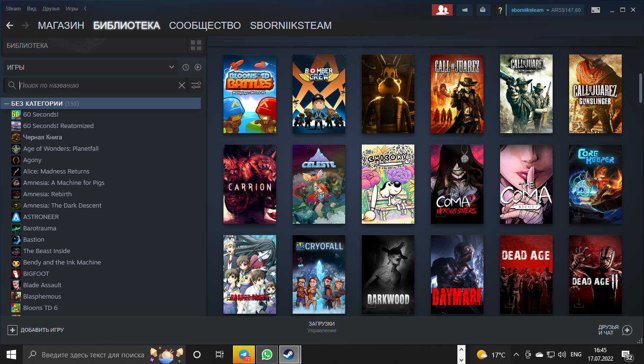
Task: Click the БИБЛИОТЕКА home button in sidebar
Action: pos(95,45)
